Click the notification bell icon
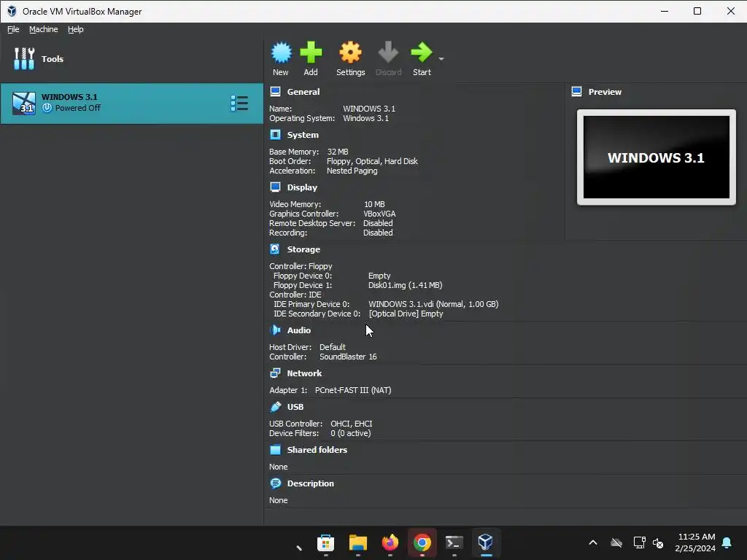Viewport: 747px width, 560px height. (727, 542)
